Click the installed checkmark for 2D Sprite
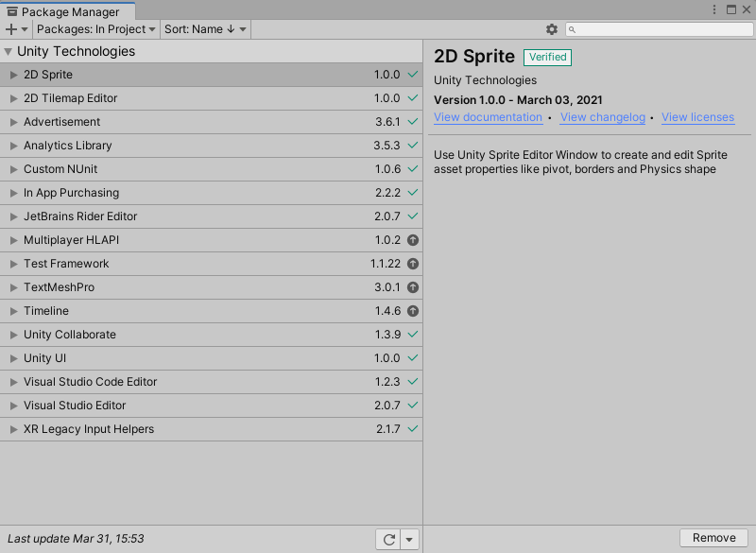The height and width of the screenshot is (553, 756). [413, 75]
